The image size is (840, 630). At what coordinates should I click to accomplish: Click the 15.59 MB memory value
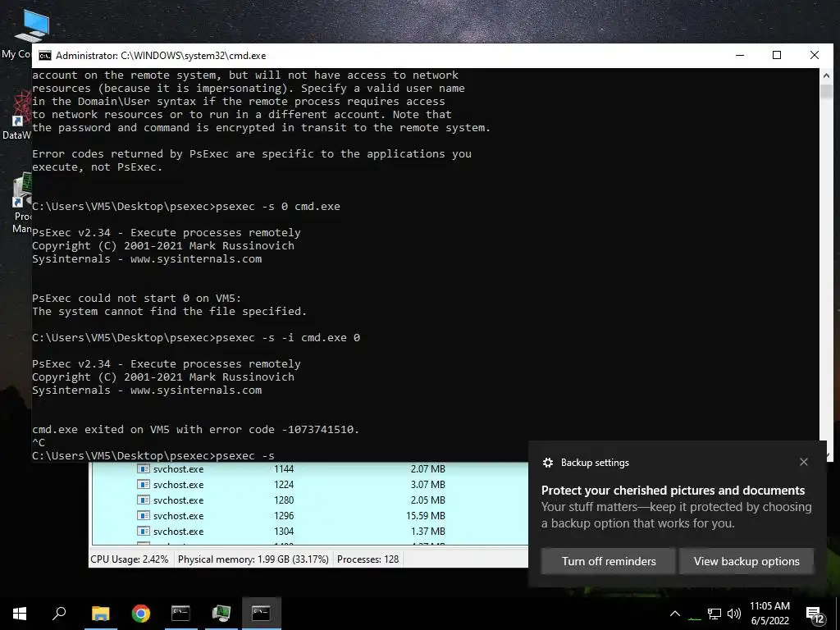[x=426, y=515]
